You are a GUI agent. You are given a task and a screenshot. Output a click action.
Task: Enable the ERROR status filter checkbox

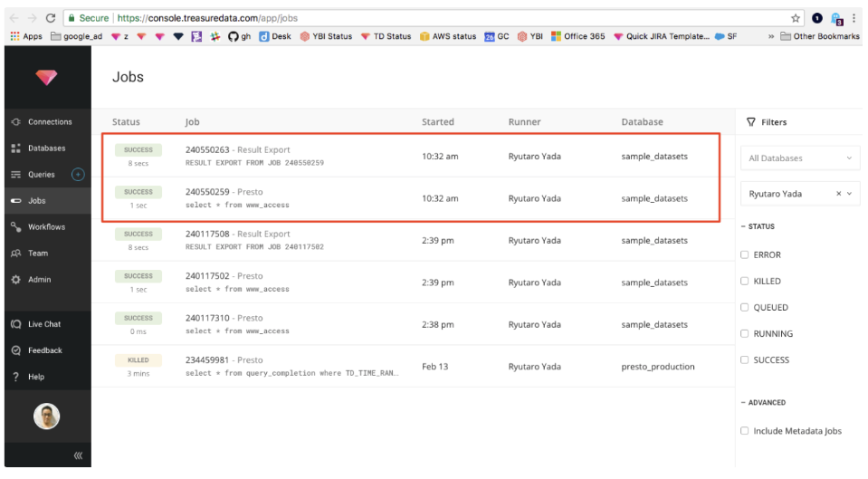click(x=745, y=255)
